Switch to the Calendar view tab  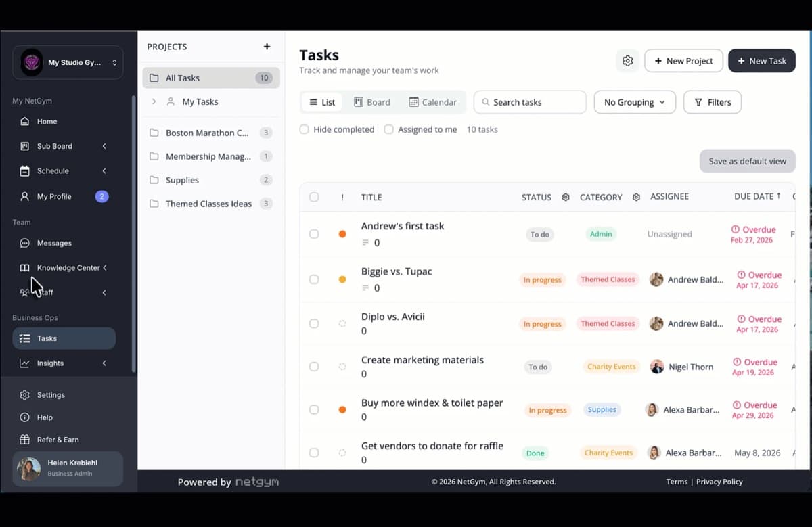point(433,102)
